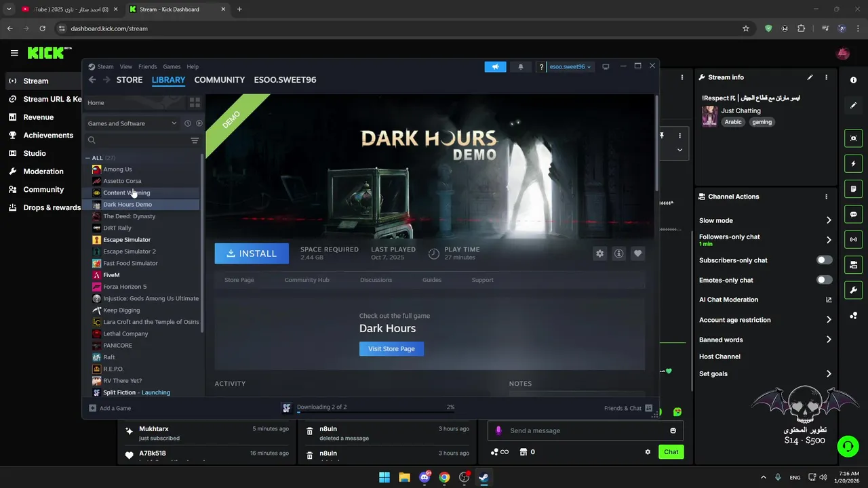Image resolution: width=868 pixels, height=488 pixels.
Task: Open Steam Friends menu
Action: click(147, 66)
